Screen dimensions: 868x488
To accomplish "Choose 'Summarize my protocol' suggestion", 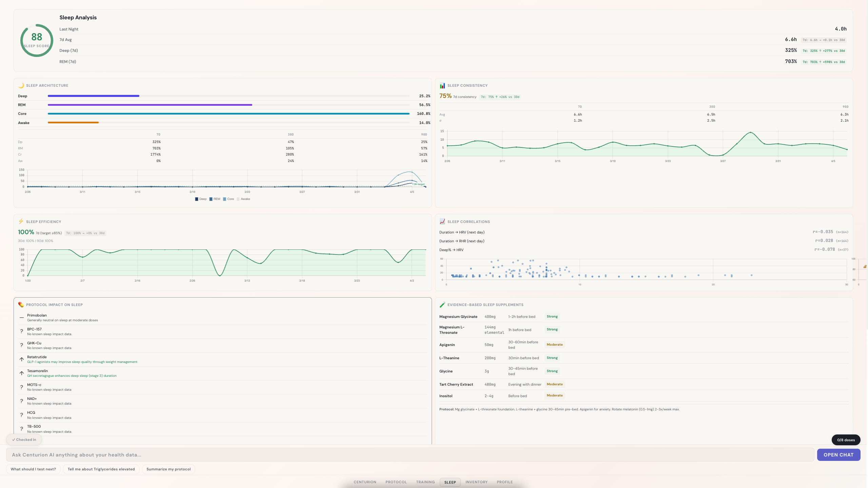I will click(x=168, y=469).
